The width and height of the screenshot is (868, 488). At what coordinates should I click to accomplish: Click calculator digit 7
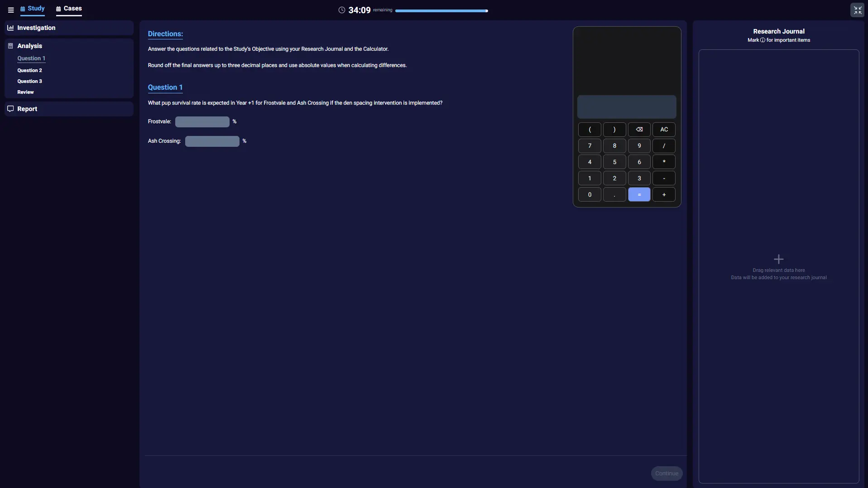tap(590, 146)
